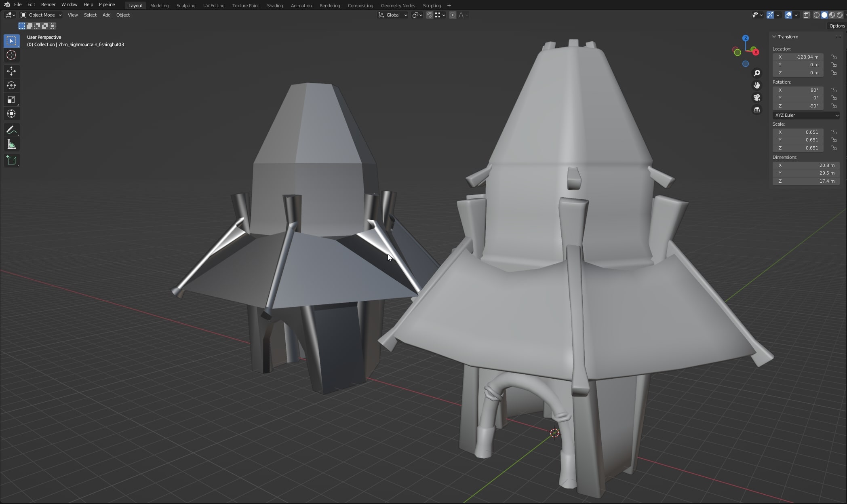Screen dimensions: 847x504
Task: Select the Scale tool
Action: click(11, 99)
